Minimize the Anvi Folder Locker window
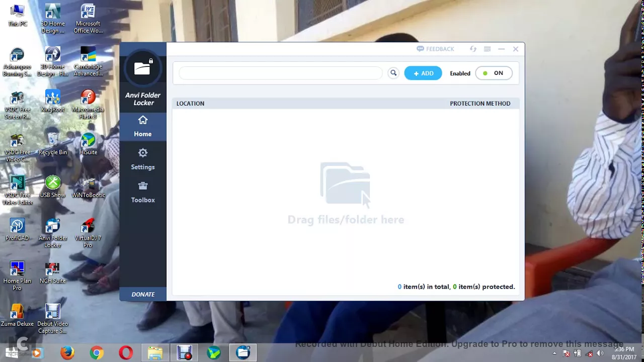 [x=501, y=49]
